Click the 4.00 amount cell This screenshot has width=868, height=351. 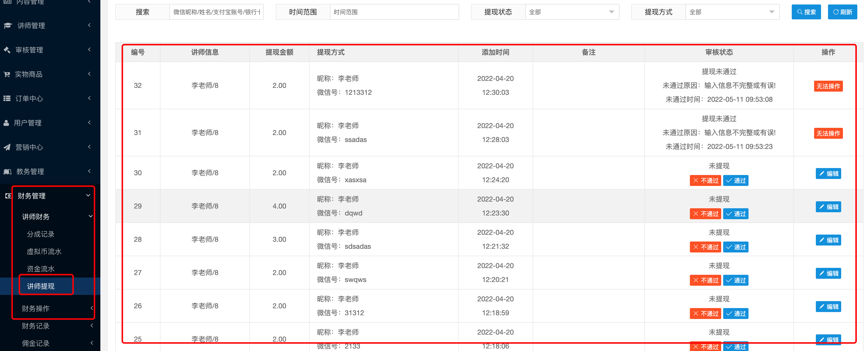(x=279, y=206)
